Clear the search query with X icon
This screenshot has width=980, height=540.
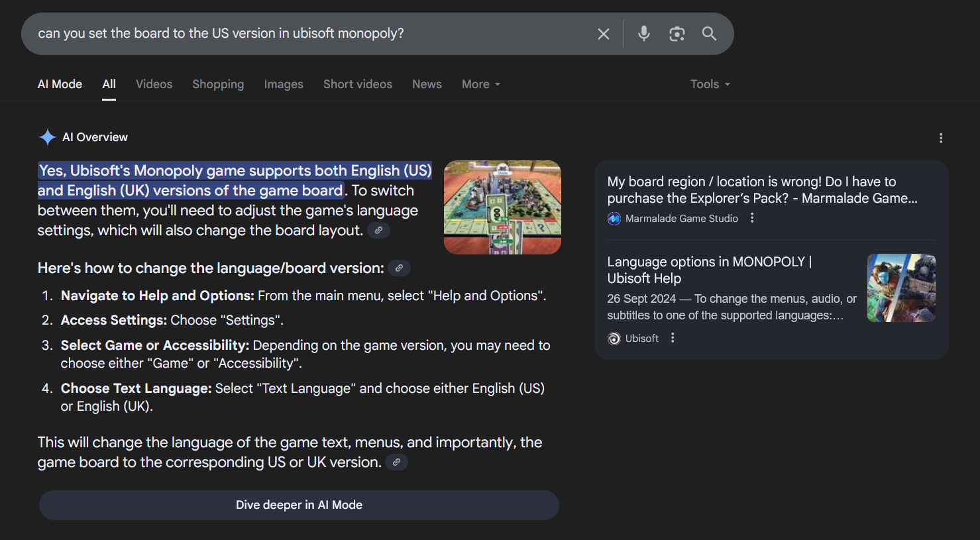pos(603,34)
